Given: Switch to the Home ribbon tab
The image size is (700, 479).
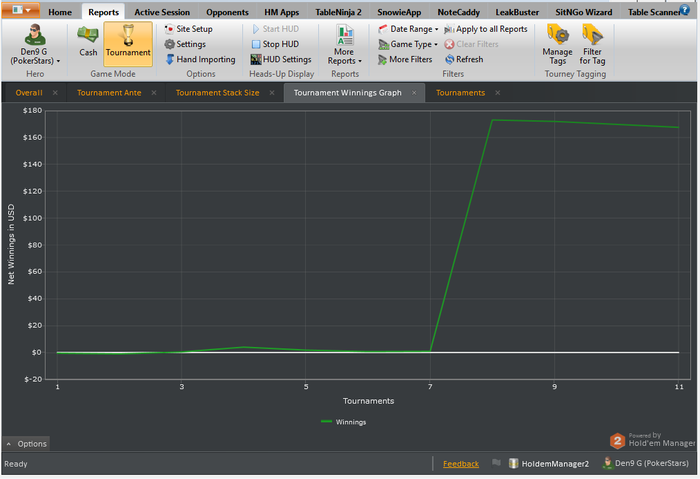Looking at the screenshot, I should (x=60, y=12).
